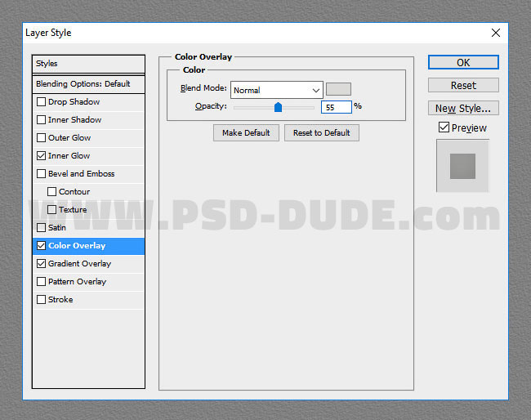Viewport: 531px width, 420px height.
Task: Confirm with the OK button
Action: (463, 63)
